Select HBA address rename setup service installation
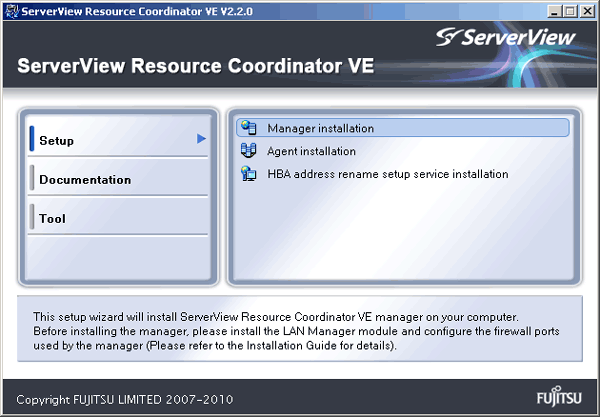600x417 pixels. (x=388, y=174)
